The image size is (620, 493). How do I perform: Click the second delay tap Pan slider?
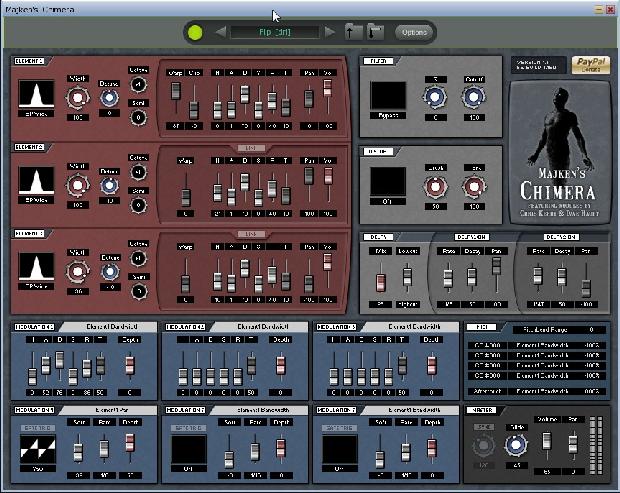pyautogui.click(x=586, y=288)
